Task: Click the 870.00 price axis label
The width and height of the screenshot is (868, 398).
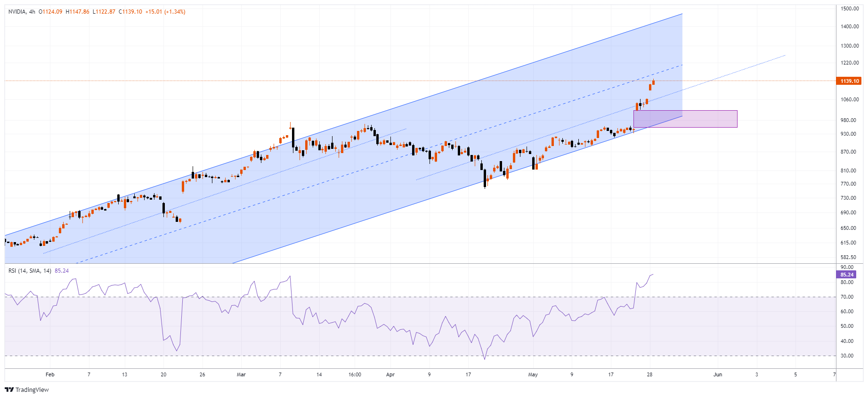Action: [848, 152]
